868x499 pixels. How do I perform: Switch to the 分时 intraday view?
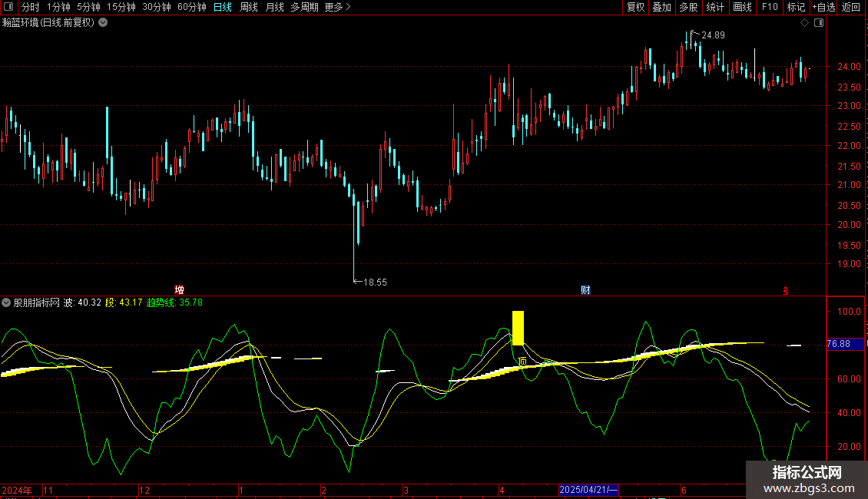[31, 7]
